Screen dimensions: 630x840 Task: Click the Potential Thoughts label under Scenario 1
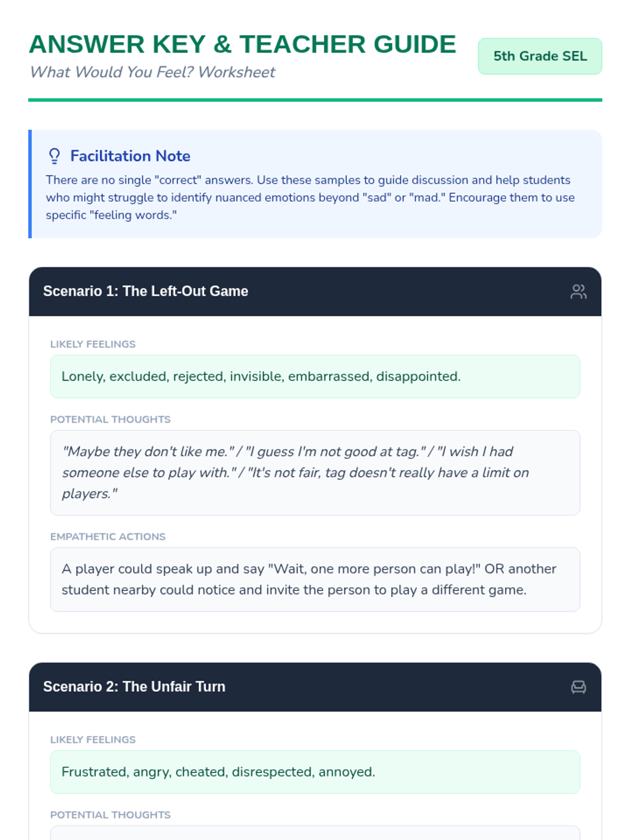click(110, 419)
